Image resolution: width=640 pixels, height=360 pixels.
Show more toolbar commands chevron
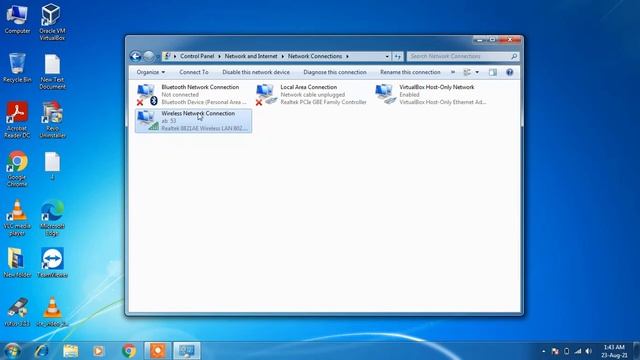[453, 72]
